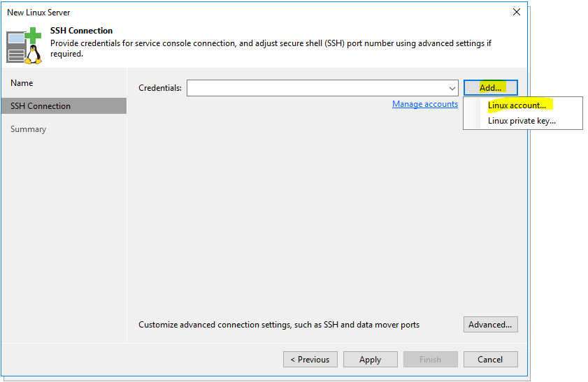588x382 pixels.
Task: Open the Credentials dropdown arrow
Action: pos(452,88)
